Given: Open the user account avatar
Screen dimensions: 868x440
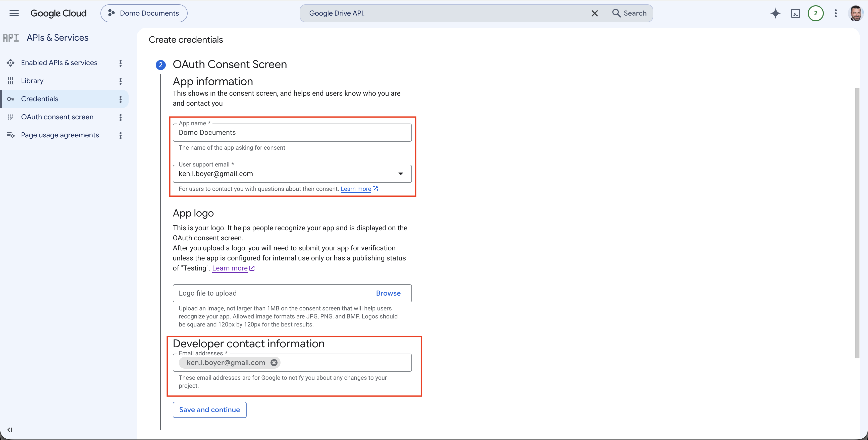Looking at the screenshot, I should (855, 13).
